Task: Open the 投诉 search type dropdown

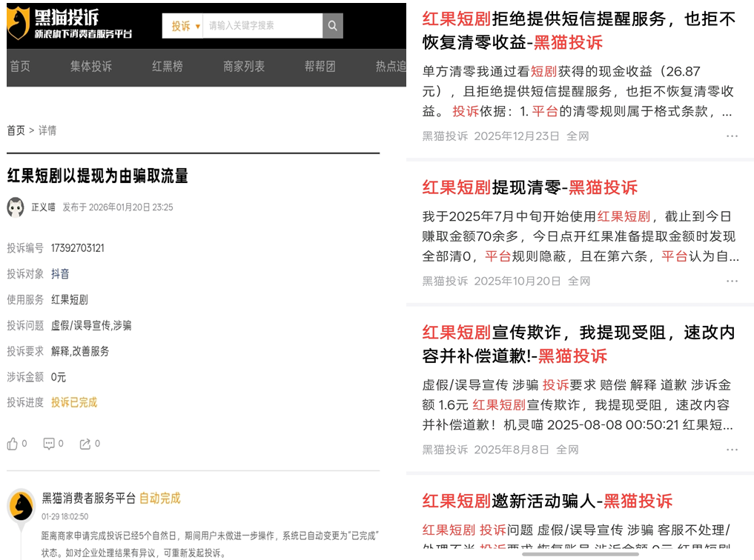Action: (x=182, y=26)
